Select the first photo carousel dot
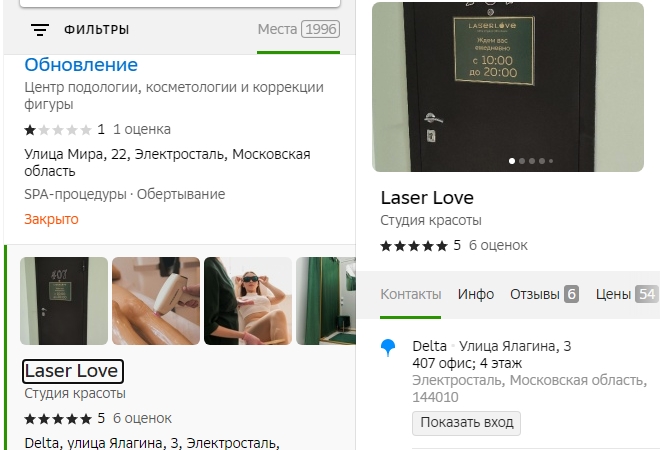 pos(512,161)
